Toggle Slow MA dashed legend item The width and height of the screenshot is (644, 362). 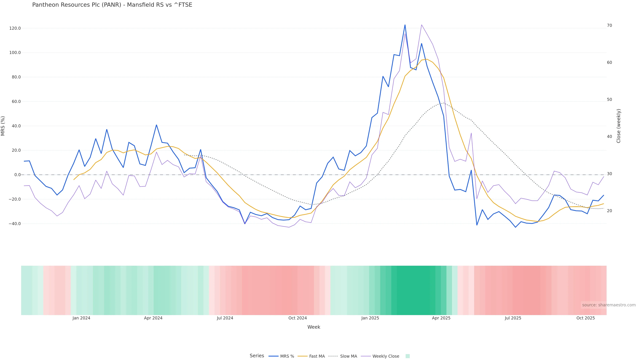tap(348, 356)
